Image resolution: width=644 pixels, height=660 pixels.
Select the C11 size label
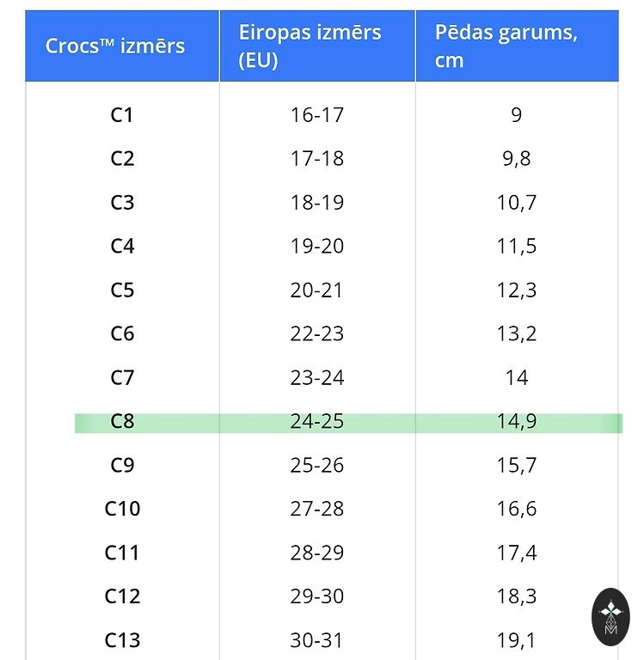pyautogui.click(x=122, y=553)
